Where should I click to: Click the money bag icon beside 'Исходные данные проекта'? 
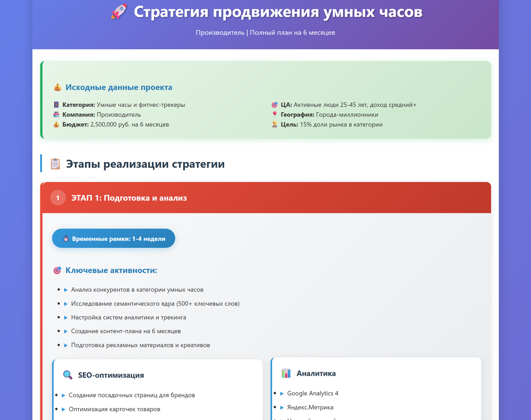(57, 88)
